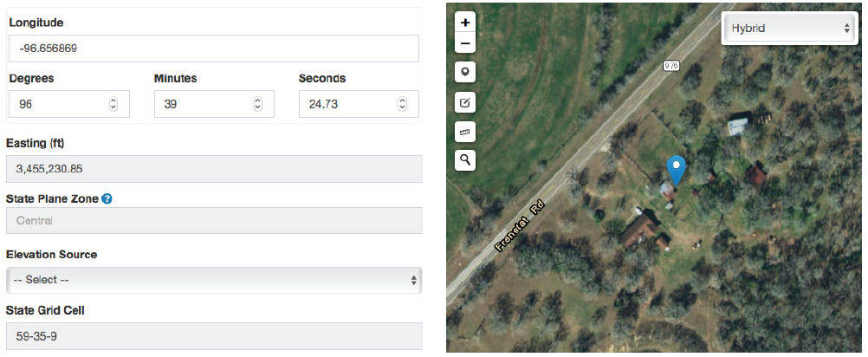Image resolution: width=868 pixels, height=357 pixels.
Task: Focus the Degrees field showing 96
Action: [56, 104]
